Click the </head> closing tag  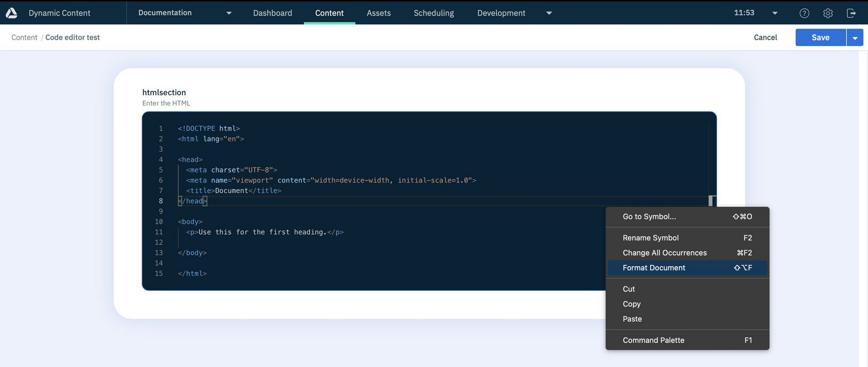(x=193, y=201)
